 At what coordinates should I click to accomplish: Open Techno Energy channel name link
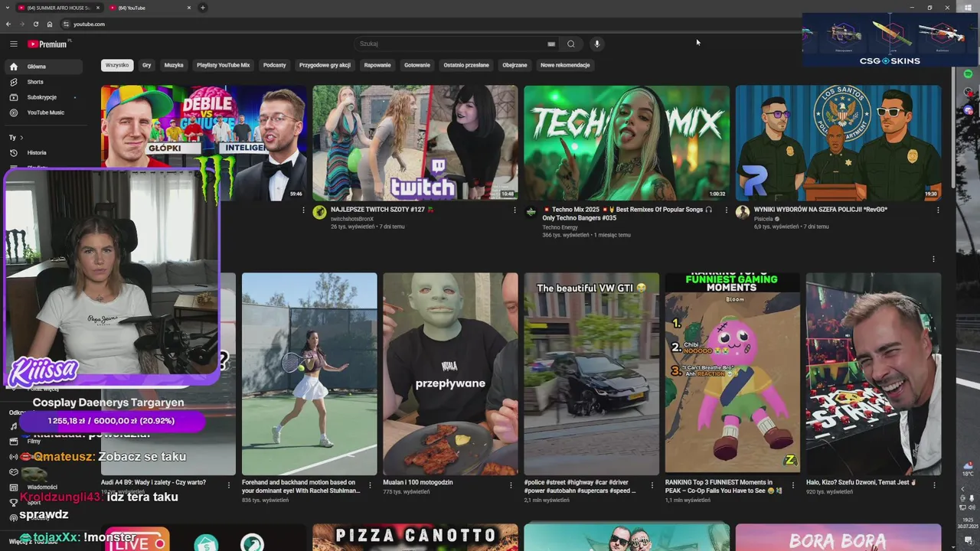click(560, 227)
